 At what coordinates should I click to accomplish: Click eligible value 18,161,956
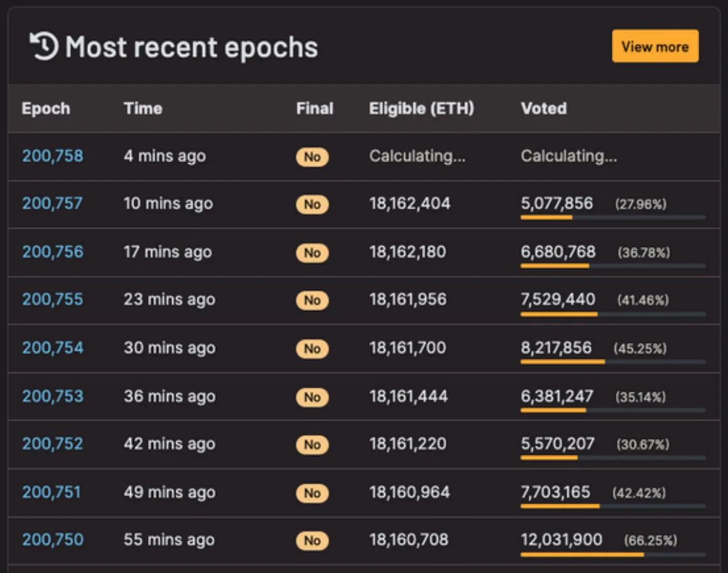point(407,300)
